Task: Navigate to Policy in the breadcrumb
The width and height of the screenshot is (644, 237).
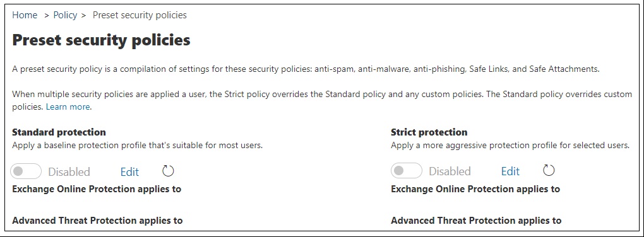Action: [65, 15]
